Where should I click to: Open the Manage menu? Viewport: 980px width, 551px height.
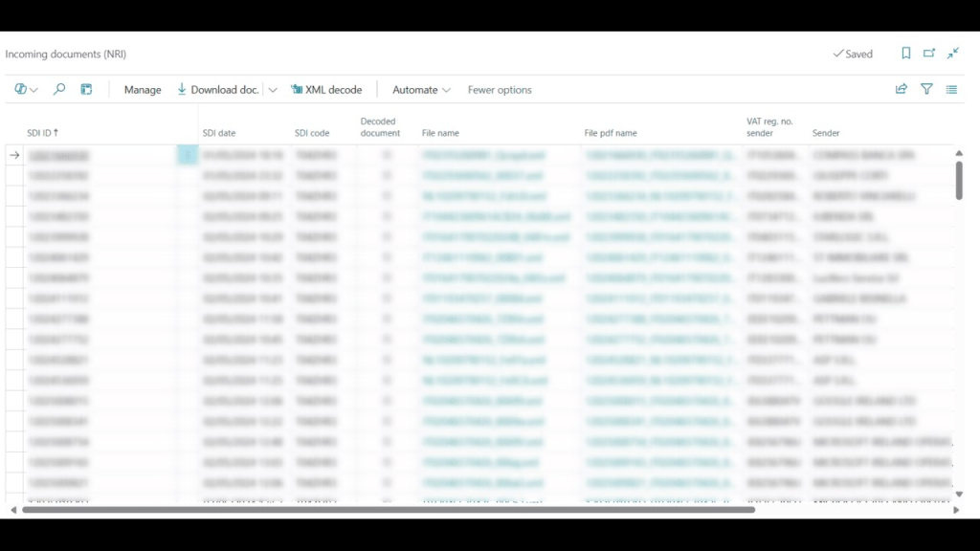143,90
